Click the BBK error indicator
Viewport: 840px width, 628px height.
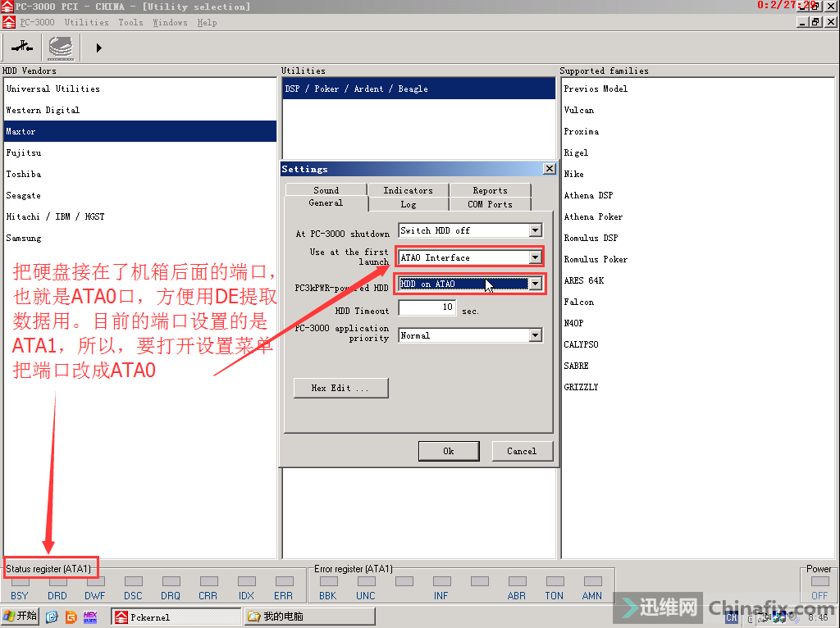328,581
